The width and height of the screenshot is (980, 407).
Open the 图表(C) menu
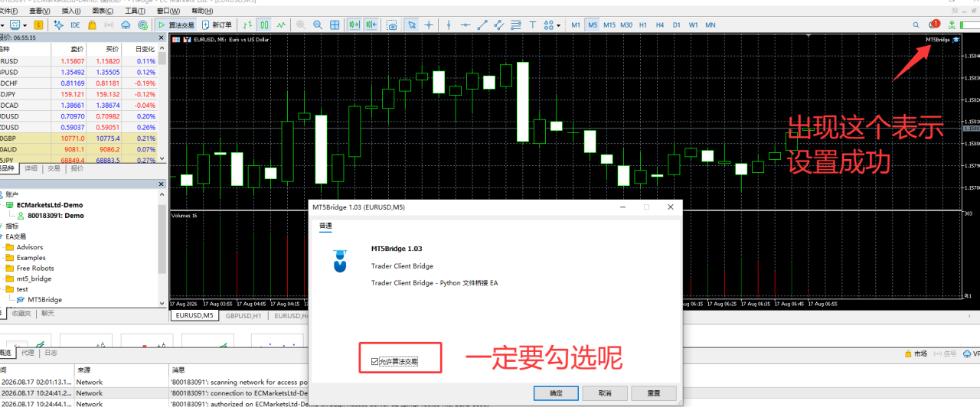pos(103,11)
